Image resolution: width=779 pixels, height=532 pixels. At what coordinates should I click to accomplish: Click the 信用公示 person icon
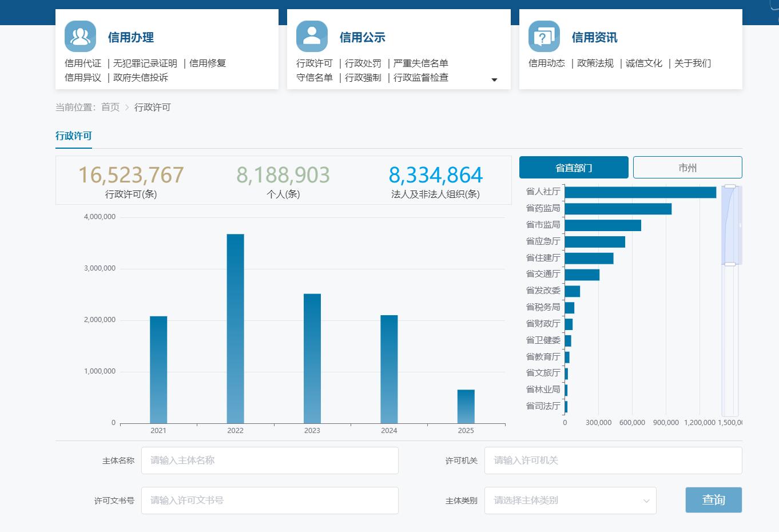[312, 37]
